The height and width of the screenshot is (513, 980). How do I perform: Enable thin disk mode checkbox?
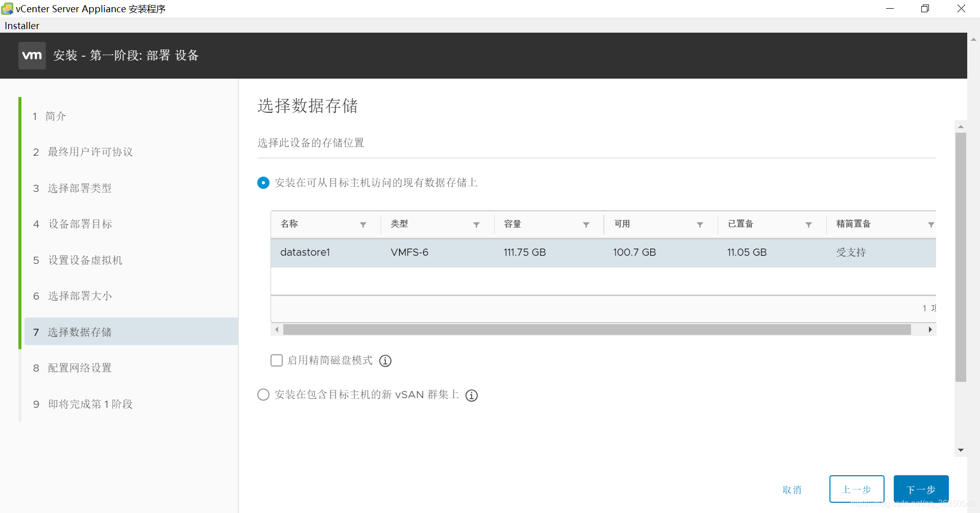tap(277, 360)
